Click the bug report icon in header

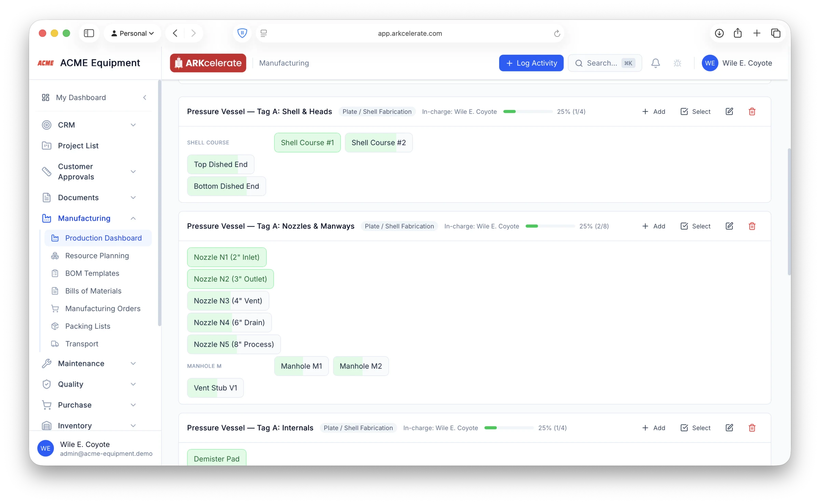(x=677, y=63)
